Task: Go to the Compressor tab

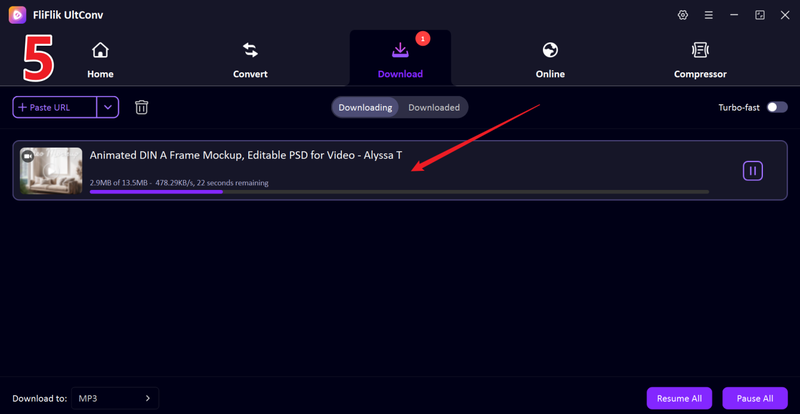Action: [x=700, y=61]
